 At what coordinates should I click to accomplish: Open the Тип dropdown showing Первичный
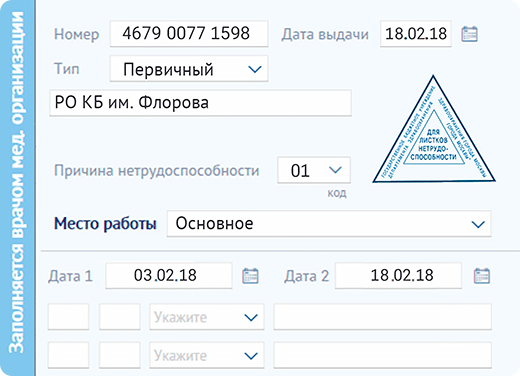[x=189, y=69]
